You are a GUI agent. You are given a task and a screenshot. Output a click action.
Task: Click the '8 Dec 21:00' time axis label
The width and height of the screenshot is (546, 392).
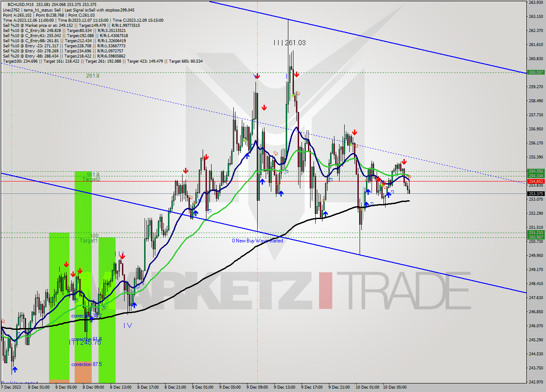pyautogui.click(x=175, y=387)
